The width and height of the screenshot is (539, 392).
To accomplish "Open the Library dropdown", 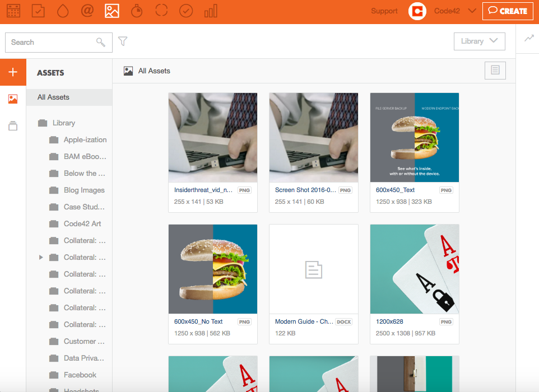I will 479,41.
